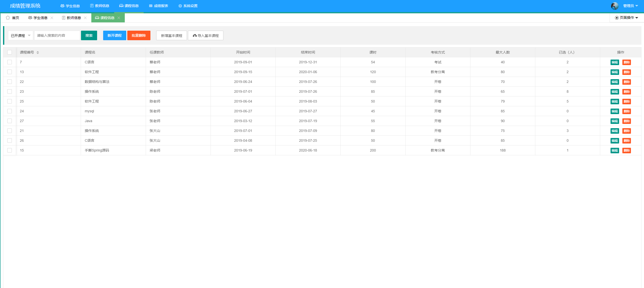Check the box for course 7 C语言
644x288 pixels.
click(x=10, y=62)
